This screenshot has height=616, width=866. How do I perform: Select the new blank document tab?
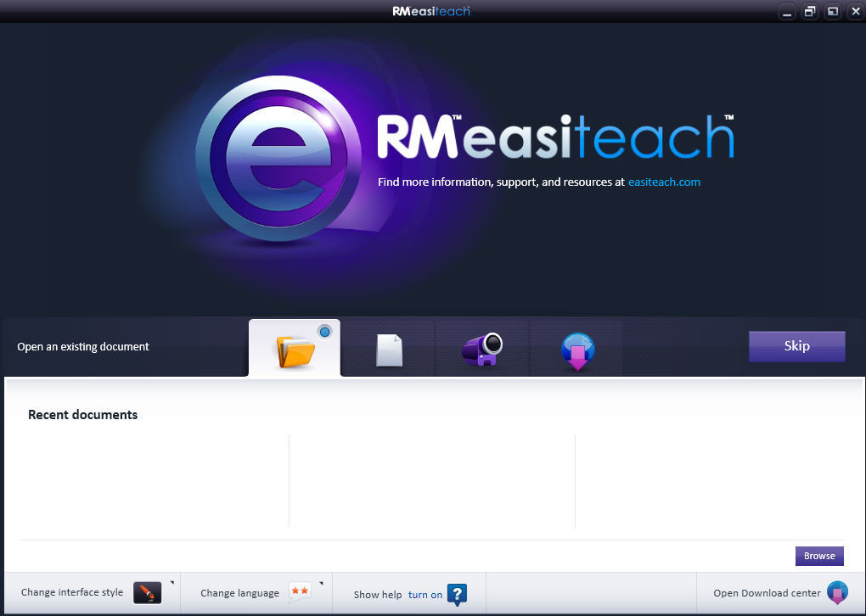[x=390, y=350]
